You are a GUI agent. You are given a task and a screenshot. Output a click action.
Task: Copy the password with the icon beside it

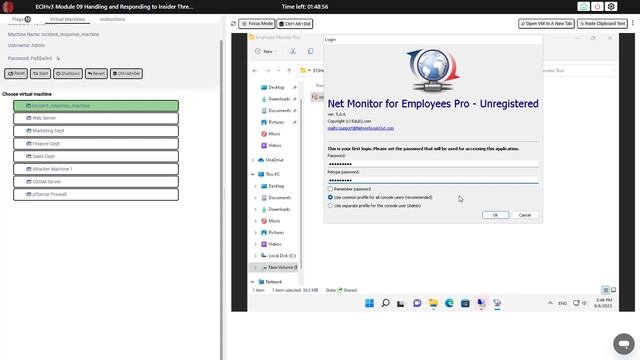pos(58,58)
